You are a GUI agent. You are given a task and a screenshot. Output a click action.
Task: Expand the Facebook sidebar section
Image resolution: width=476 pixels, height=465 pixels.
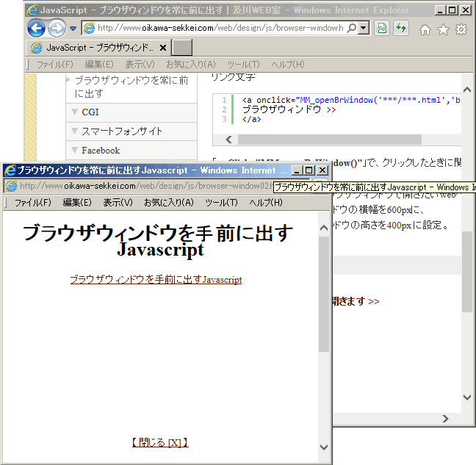pyautogui.click(x=131, y=151)
